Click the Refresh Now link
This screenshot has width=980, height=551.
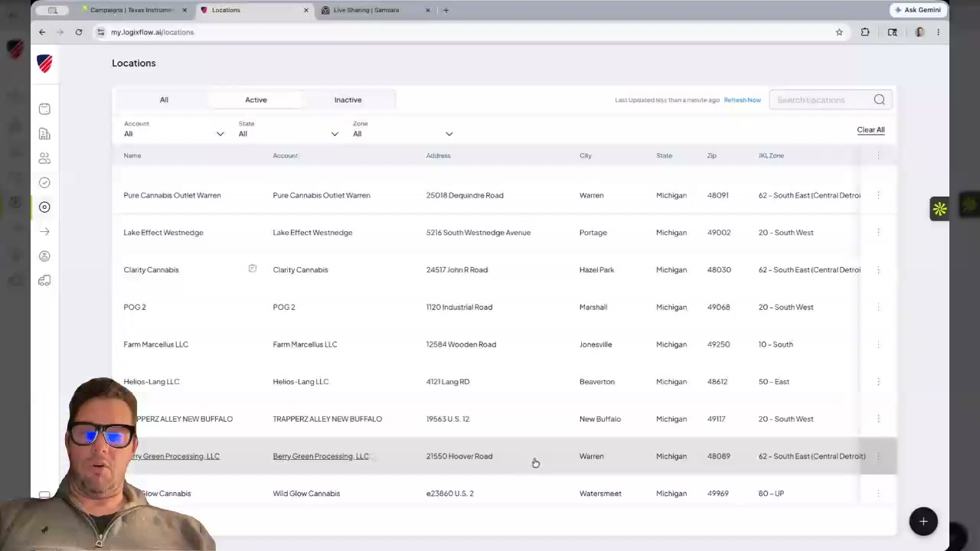[742, 100]
